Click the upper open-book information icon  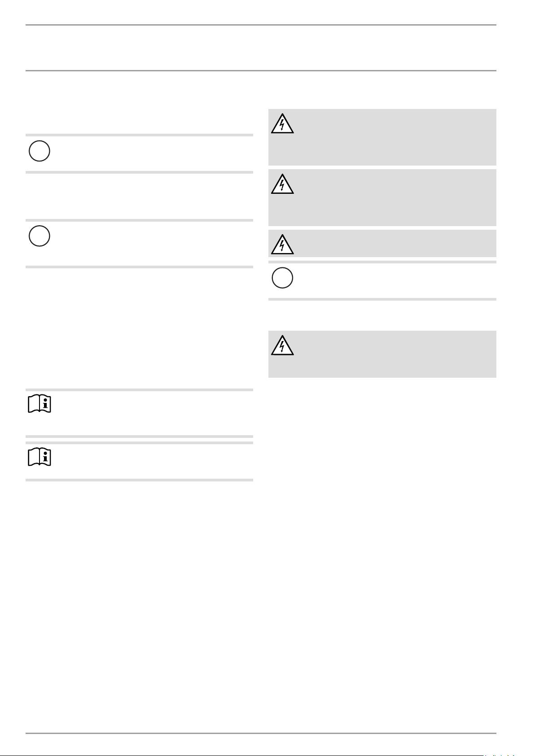[39, 405]
